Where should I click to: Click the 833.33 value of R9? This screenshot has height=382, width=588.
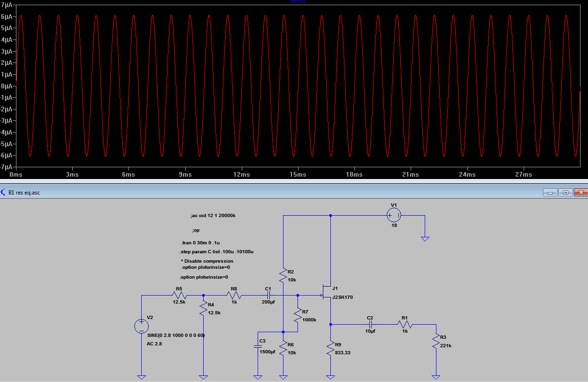(343, 352)
